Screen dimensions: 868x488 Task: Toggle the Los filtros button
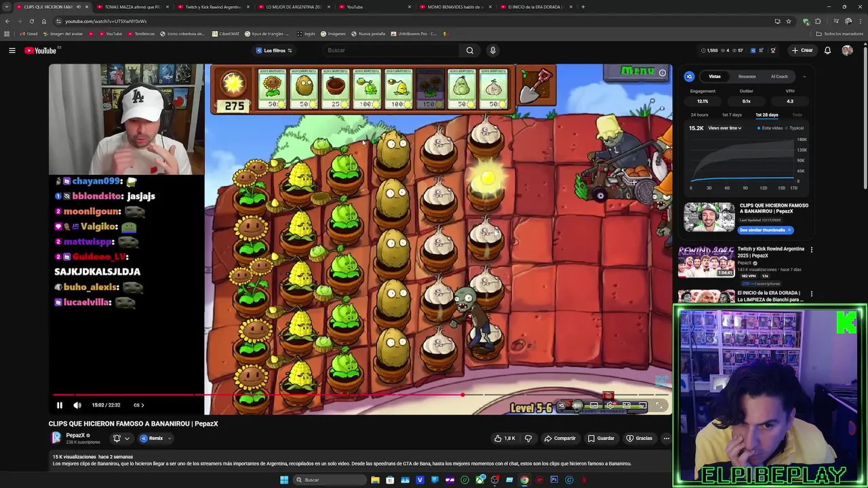[x=274, y=50]
